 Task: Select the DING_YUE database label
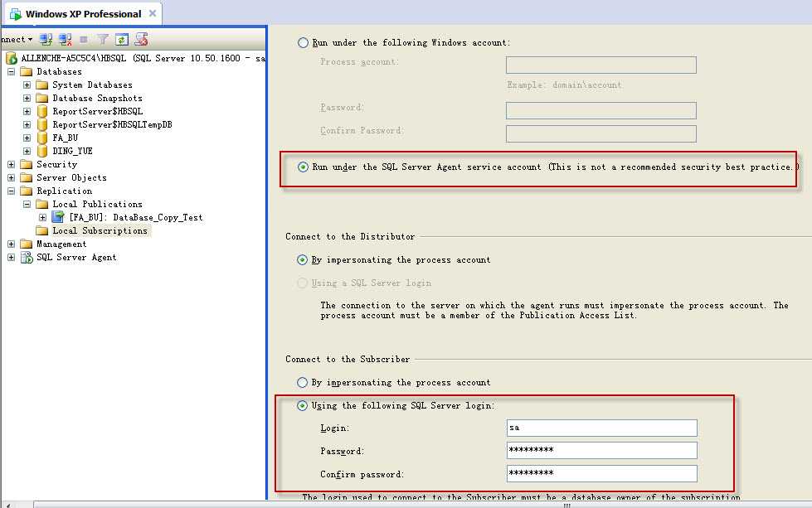[72, 151]
